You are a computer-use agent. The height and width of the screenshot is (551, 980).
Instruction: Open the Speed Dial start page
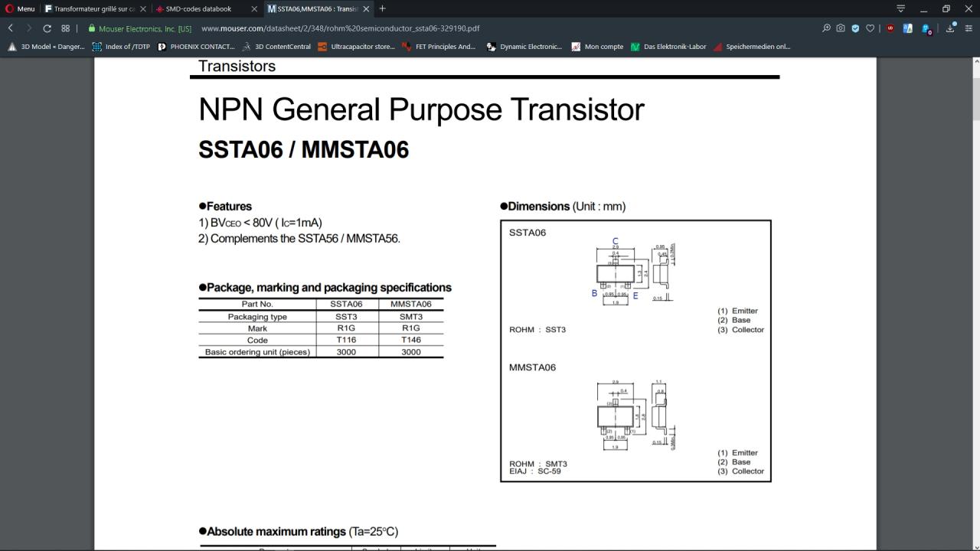coord(66,28)
